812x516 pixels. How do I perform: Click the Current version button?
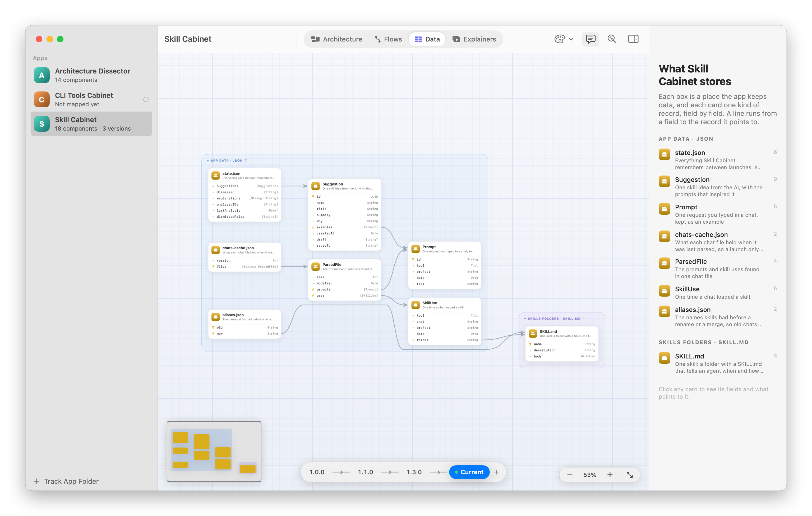[x=469, y=472]
